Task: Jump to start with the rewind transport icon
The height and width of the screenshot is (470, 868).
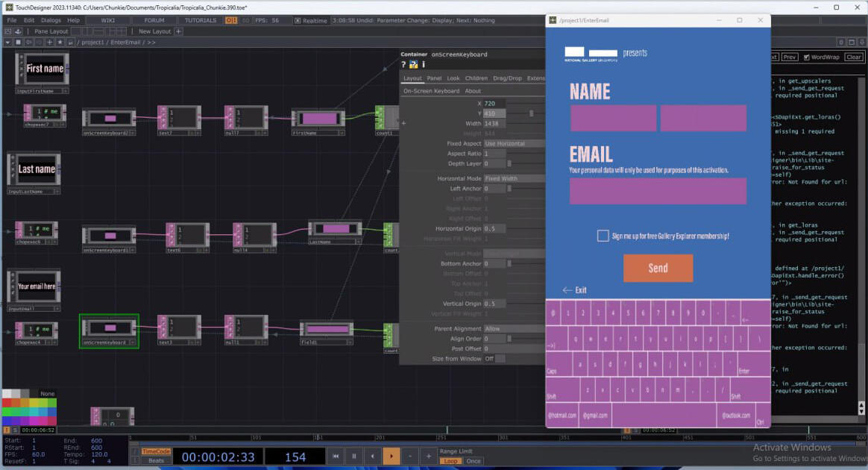Action: pos(336,456)
